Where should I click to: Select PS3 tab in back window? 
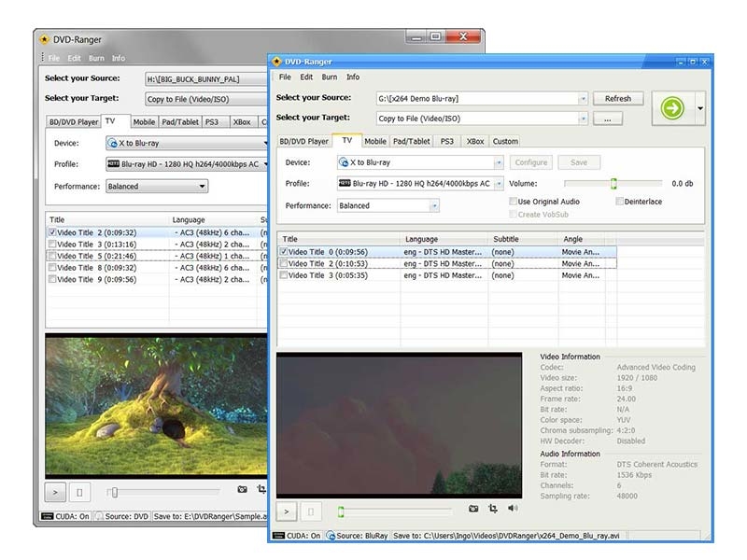[x=212, y=122]
